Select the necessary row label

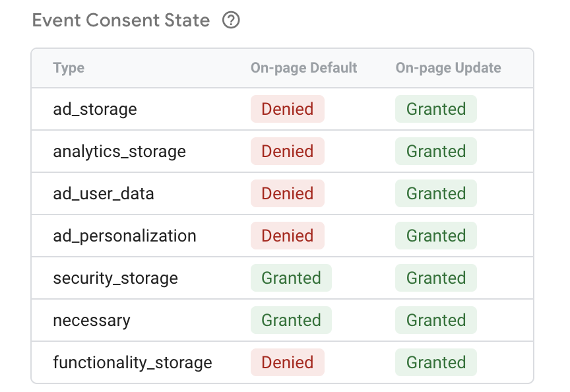[x=92, y=320]
